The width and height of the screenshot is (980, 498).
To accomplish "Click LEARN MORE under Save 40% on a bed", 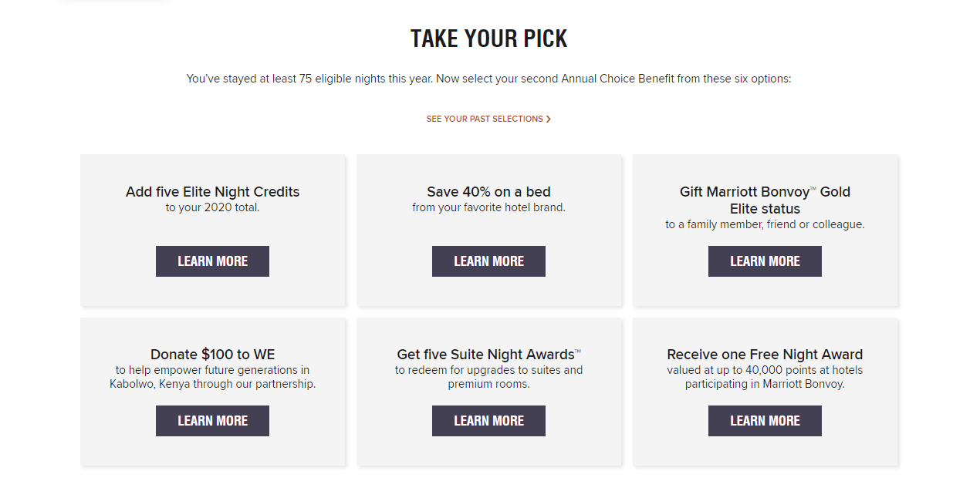I will (x=488, y=261).
